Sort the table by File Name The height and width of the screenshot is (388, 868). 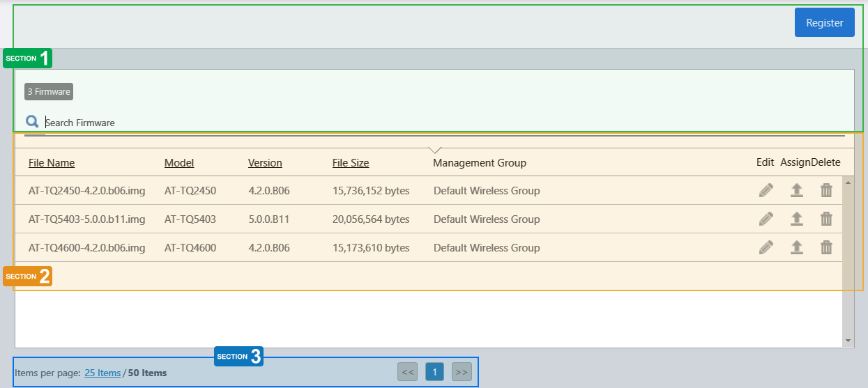[52, 163]
